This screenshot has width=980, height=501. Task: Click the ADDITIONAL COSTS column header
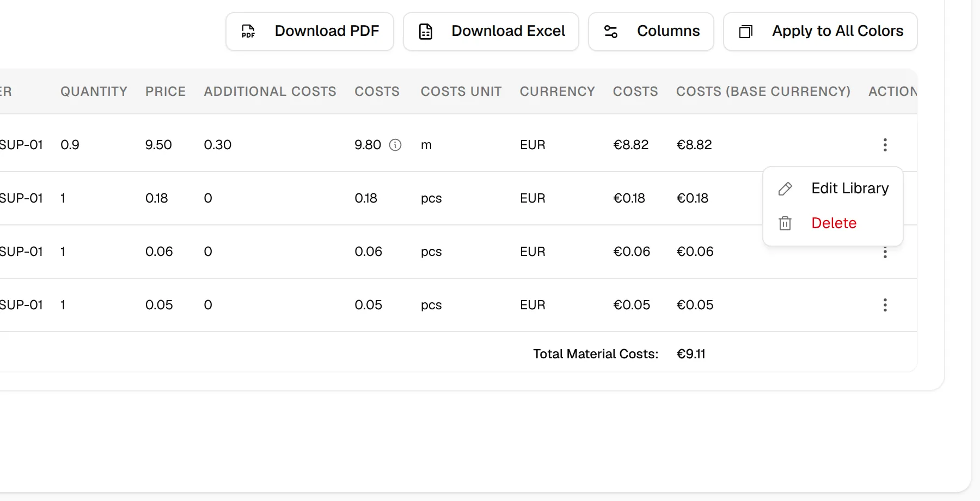[270, 91]
